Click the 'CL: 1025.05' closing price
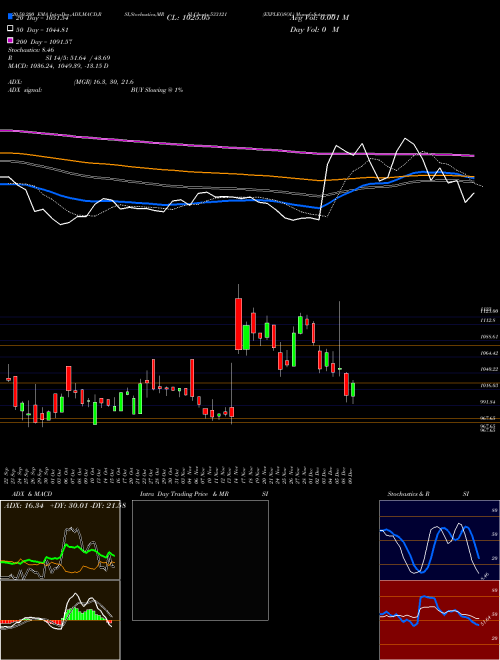Viewport: 500px width, 660px height. 188,18
